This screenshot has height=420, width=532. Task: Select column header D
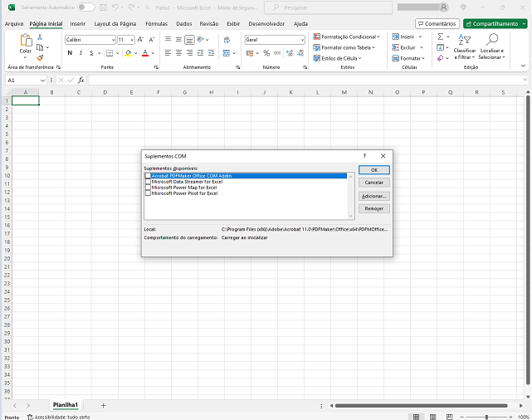coord(105,92)
